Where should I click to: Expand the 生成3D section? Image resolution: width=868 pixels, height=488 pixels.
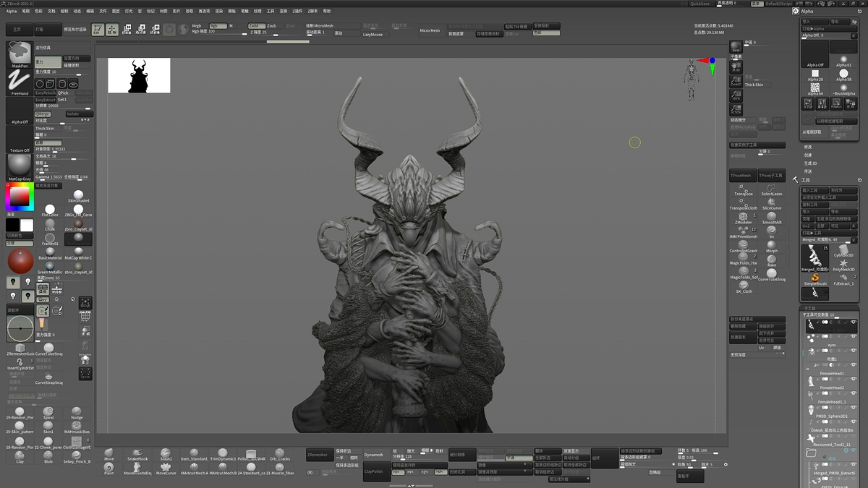click(810, 163)
